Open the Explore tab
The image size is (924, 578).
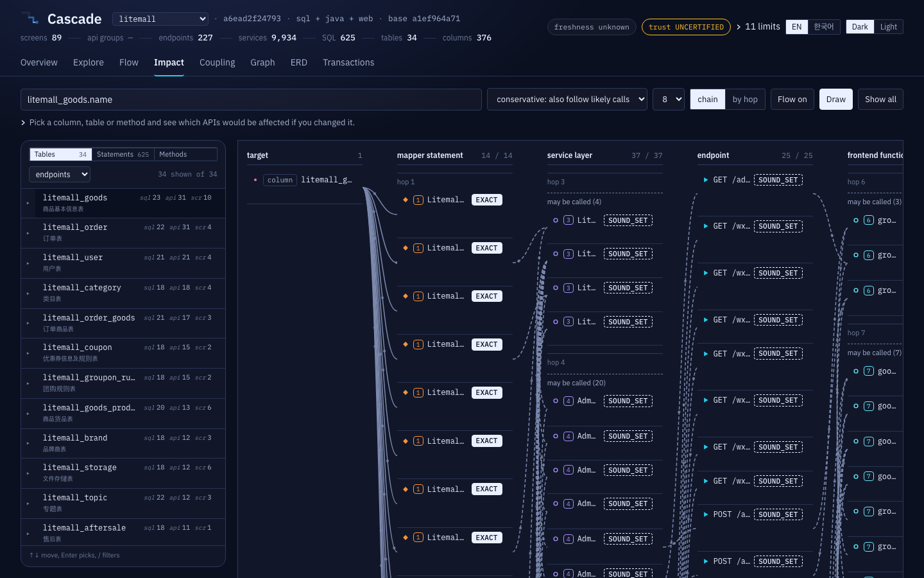coord(89,62)
